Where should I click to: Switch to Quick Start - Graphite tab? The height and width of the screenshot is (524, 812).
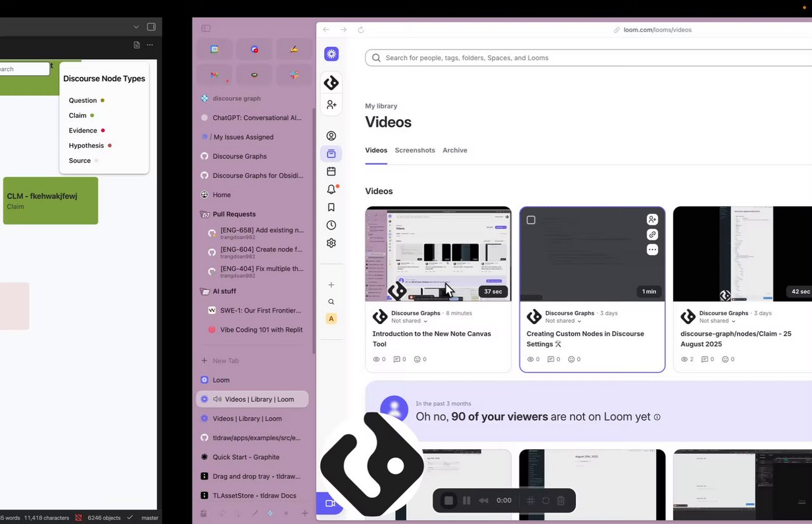point(252,457)
